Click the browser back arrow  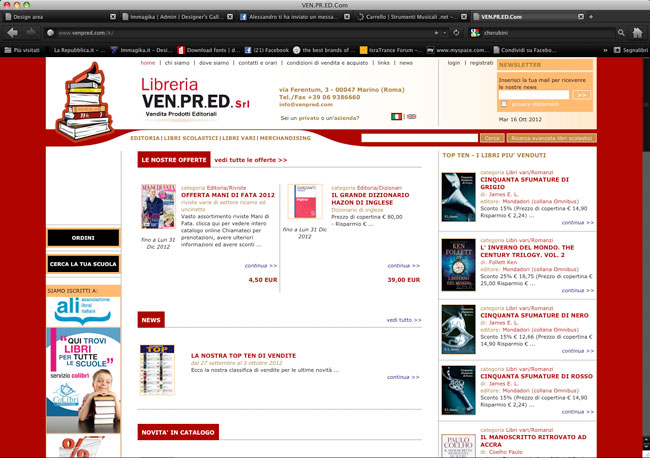click(12, 33)
